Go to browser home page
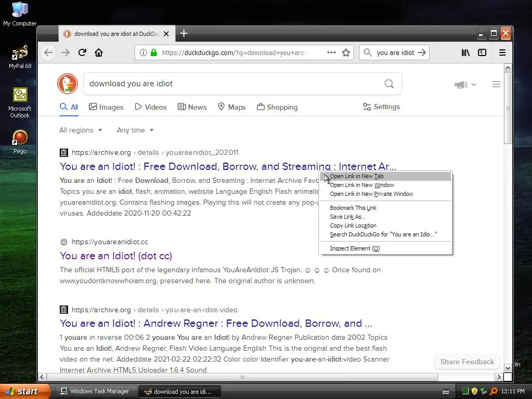 [99, 52]
